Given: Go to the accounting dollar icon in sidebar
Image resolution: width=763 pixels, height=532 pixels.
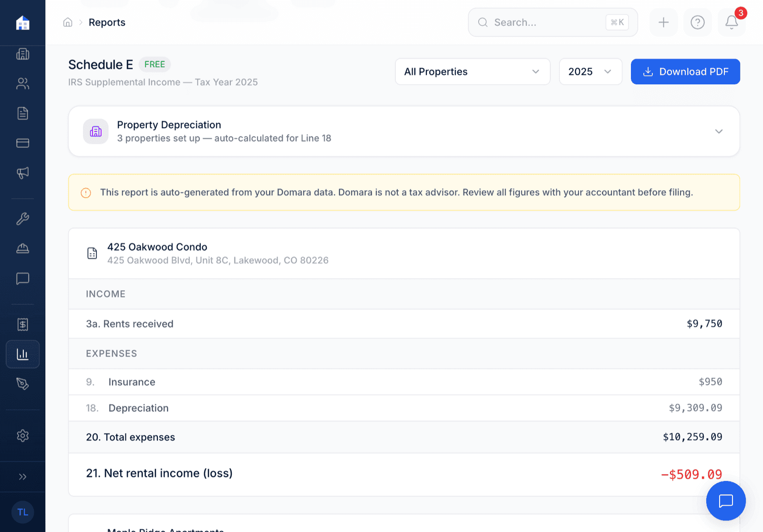Looking at the screenshot, I should click(x=22, y=325).
